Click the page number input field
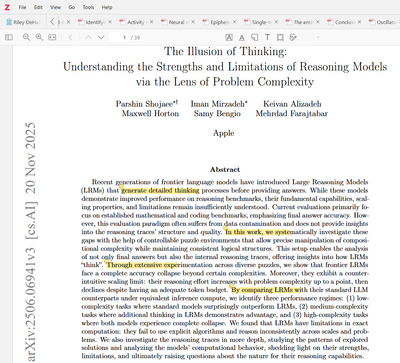This screenshot has width=400, height=363. pyautogui.click(x=119, y=37)
